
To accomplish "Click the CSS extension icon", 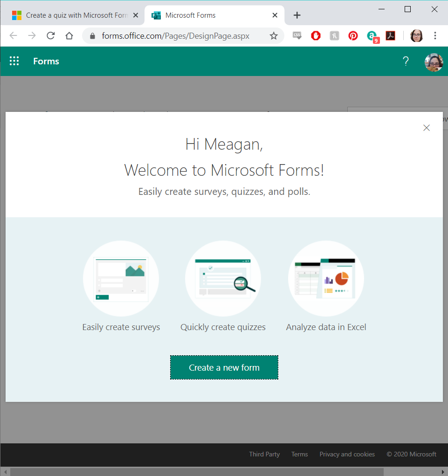I will pos(297,36).
